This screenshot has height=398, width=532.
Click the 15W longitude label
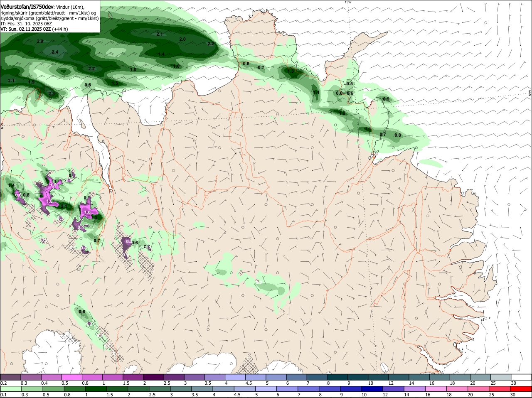pyautogui.click(x=348, y=2)
